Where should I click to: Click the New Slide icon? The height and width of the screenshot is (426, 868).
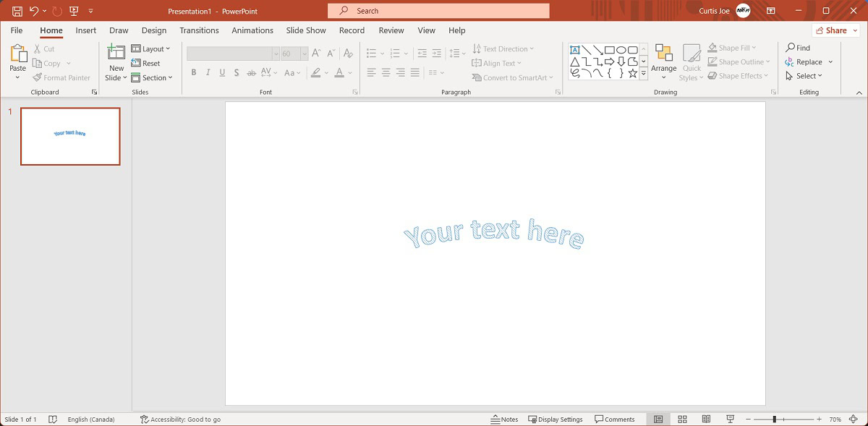click(116, 53)
